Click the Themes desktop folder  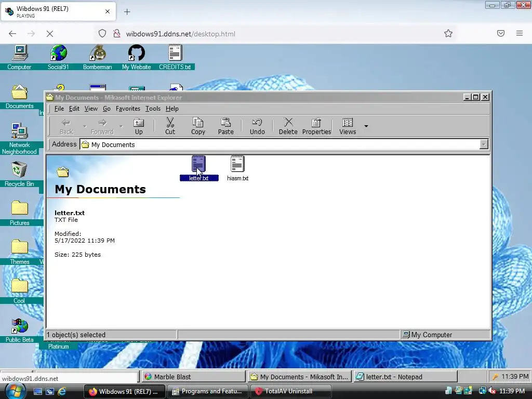[19, 252]
